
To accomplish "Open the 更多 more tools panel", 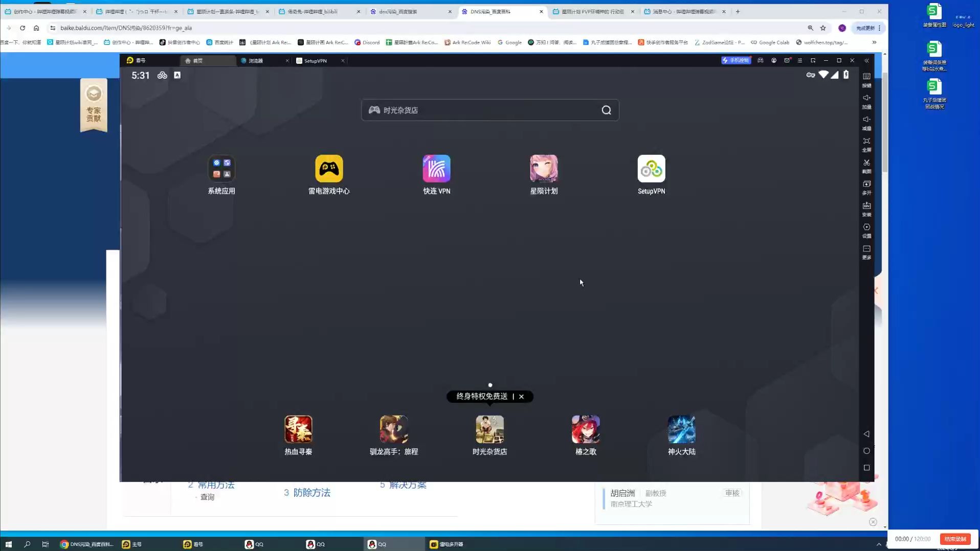I will [x=866, y=252].
